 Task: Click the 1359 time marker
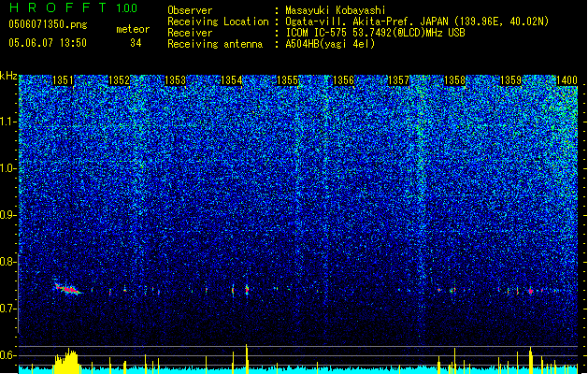pos(511,80)
